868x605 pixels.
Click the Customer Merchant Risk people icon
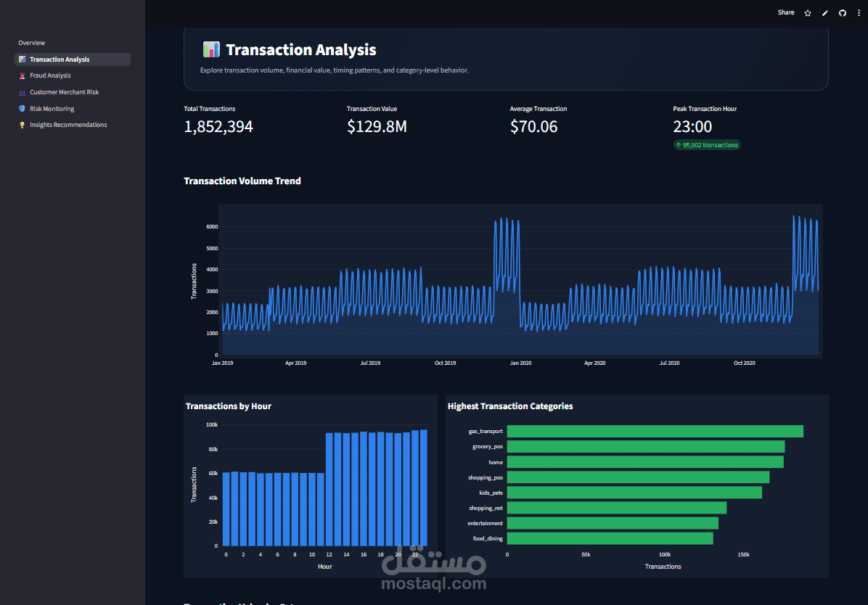22,92
